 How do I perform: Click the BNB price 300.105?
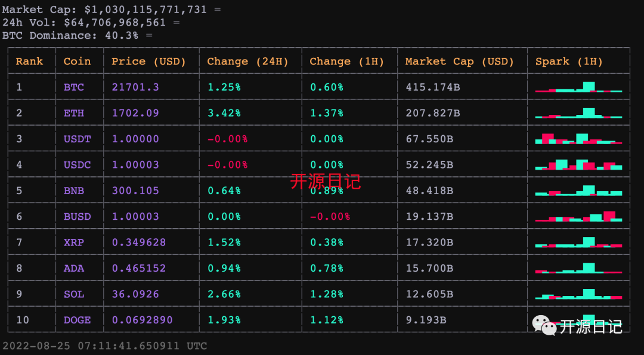135,191
